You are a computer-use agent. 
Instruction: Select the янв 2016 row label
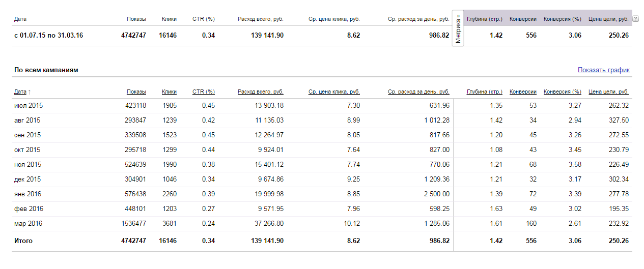click(x=27, y=194)
